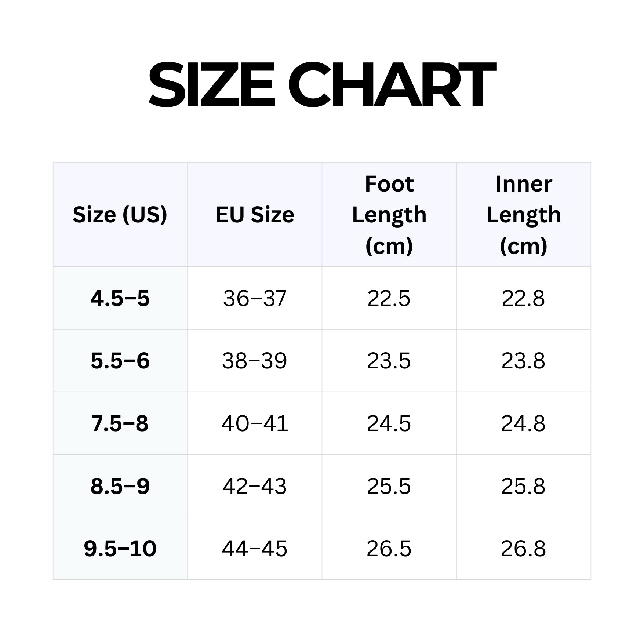This screenshot has width=644, height=644.
Task: Select the 25.8 inner length value
Action: pyautogui.click(x=524, y=486)
